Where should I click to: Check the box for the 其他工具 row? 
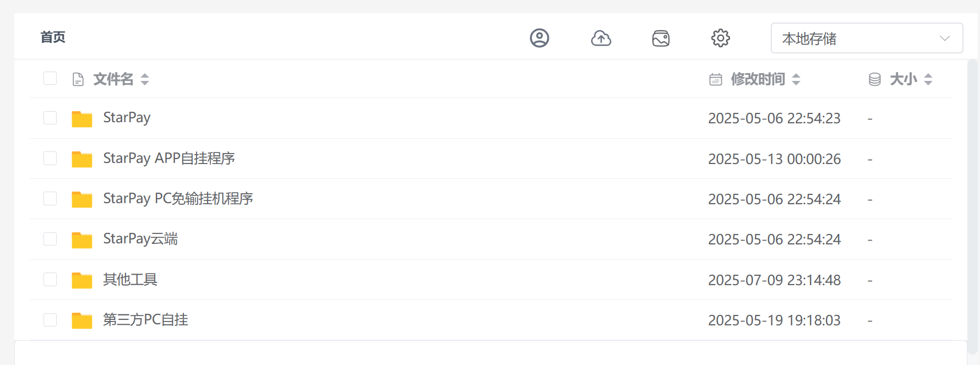(50, 280)
